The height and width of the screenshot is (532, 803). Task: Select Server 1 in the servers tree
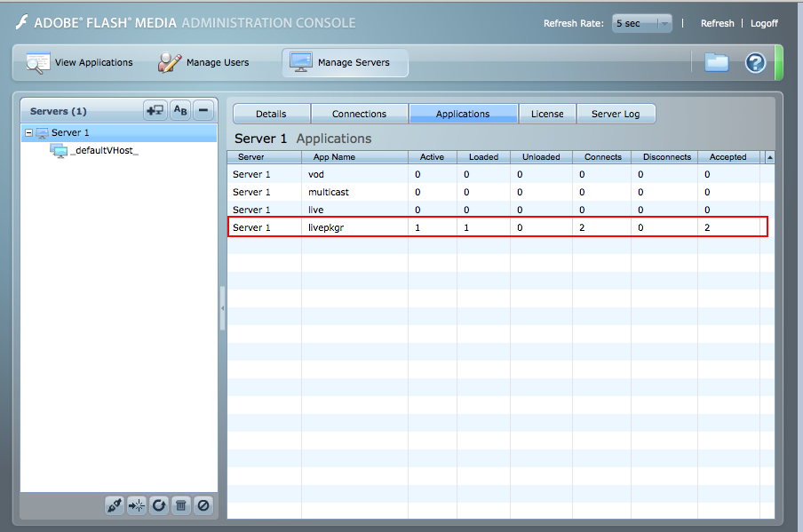click(119, 132)
